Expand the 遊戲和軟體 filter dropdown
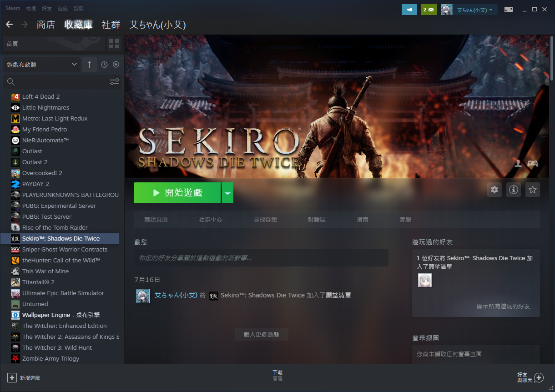The image size is (555, 392). tap(41, 65)
